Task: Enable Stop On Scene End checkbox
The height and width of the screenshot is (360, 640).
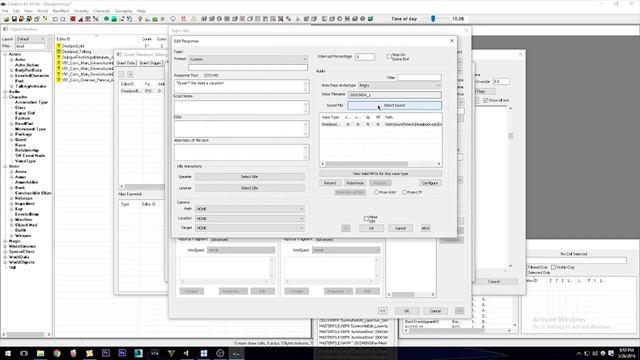Action: coord(389,56)
